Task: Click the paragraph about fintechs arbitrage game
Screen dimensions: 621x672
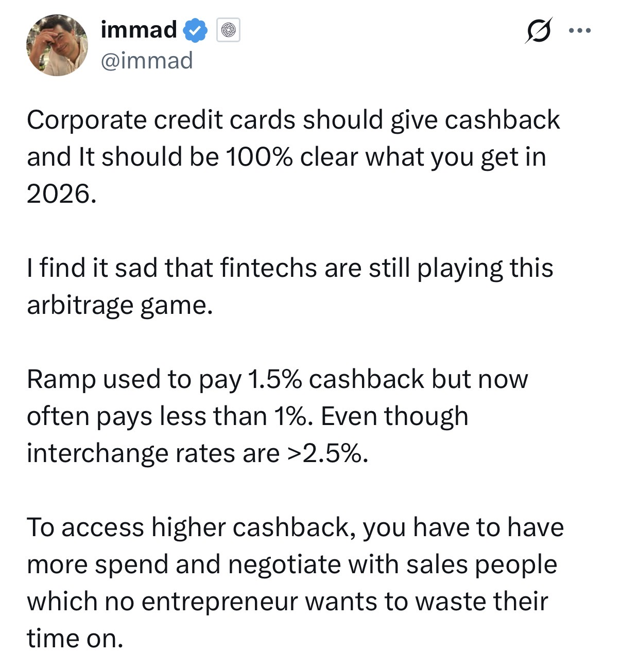Action: (x=290, y=286)
